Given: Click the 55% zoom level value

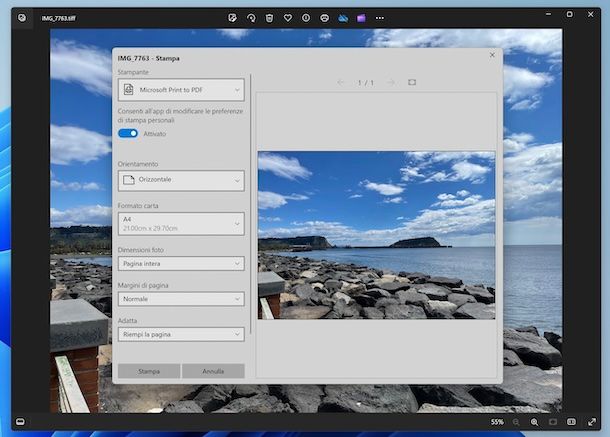Looking at the screenshot, I should [x=497, y=422].
